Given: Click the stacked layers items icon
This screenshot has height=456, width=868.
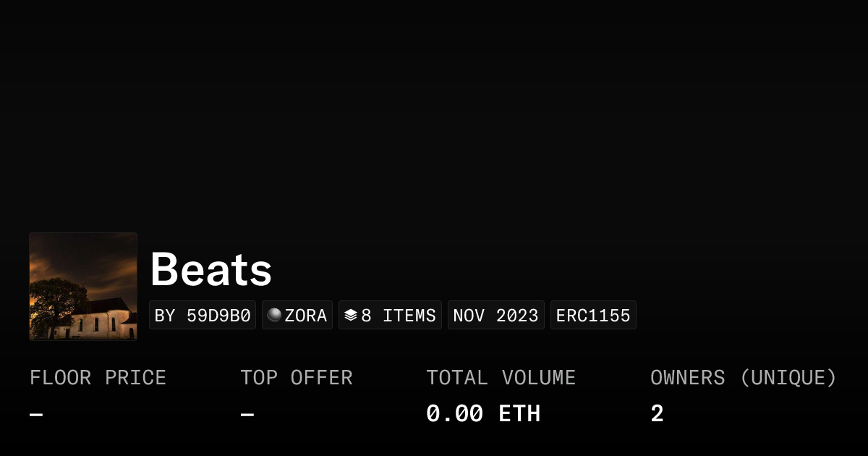Looking at the screenshot, I should (351, 316).
